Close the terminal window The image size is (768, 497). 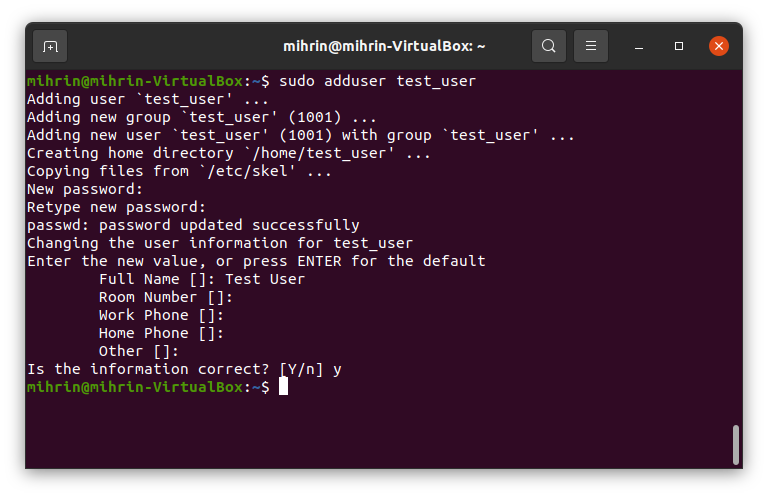pos(718,46)
